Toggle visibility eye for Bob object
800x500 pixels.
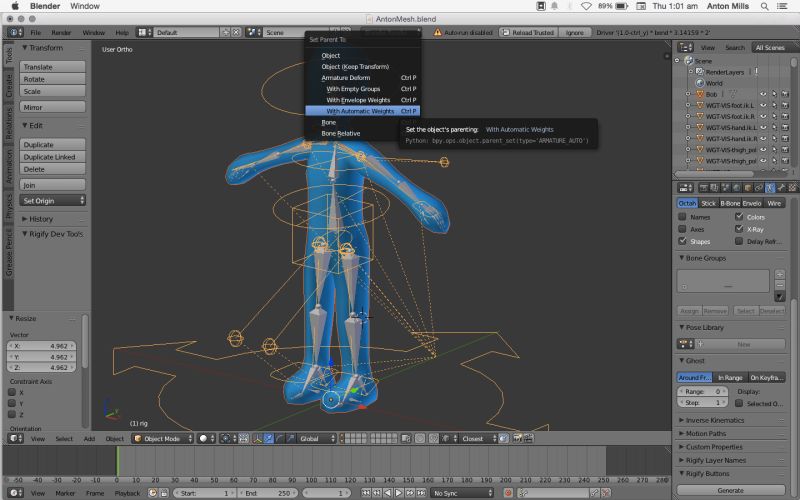763,94
